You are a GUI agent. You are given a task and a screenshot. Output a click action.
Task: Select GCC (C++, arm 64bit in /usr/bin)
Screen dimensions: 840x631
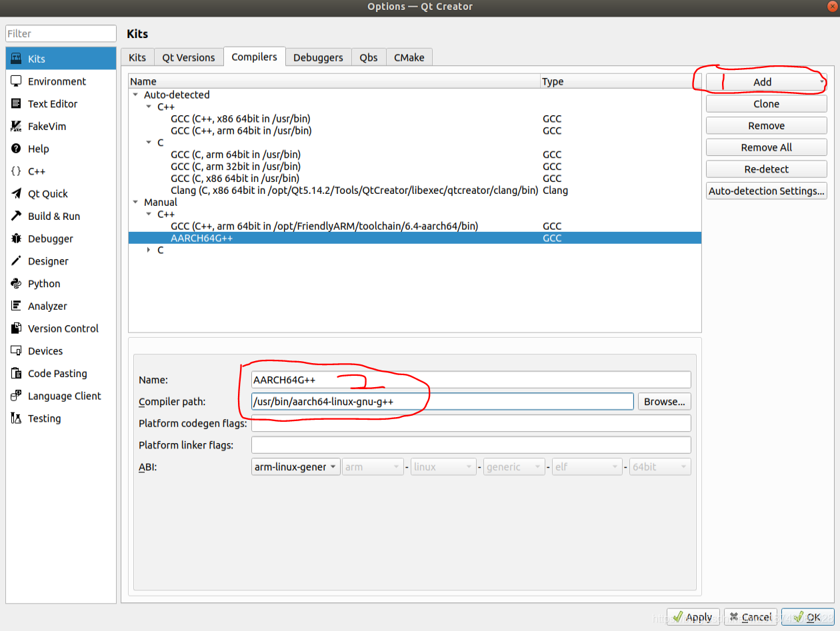point(415,131)
